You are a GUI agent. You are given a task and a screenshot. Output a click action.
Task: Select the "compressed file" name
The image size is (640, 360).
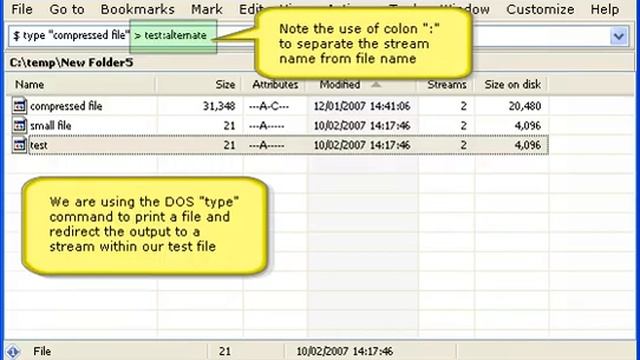[66, 106]
